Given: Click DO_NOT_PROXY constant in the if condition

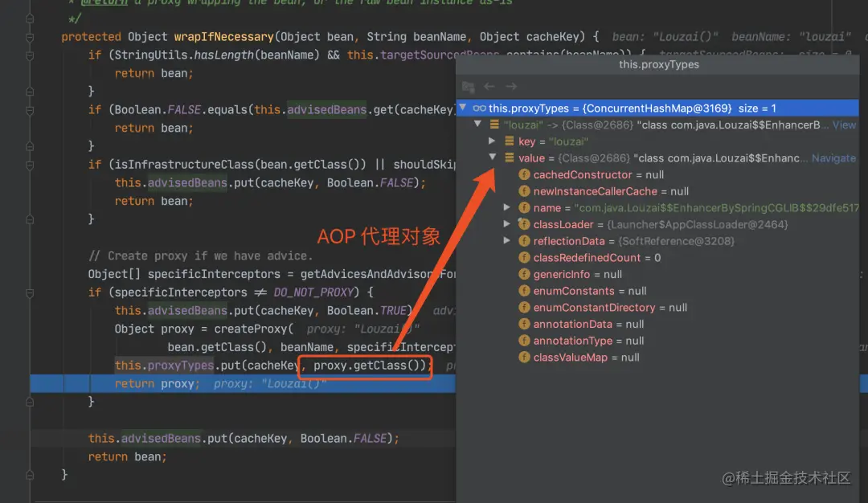Looking at the screenshot, I should 313,292.
